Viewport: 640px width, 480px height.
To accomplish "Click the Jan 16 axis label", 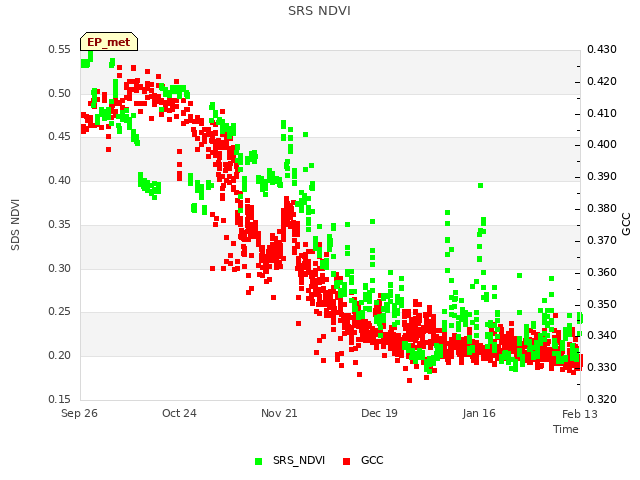I will (479, 413).
